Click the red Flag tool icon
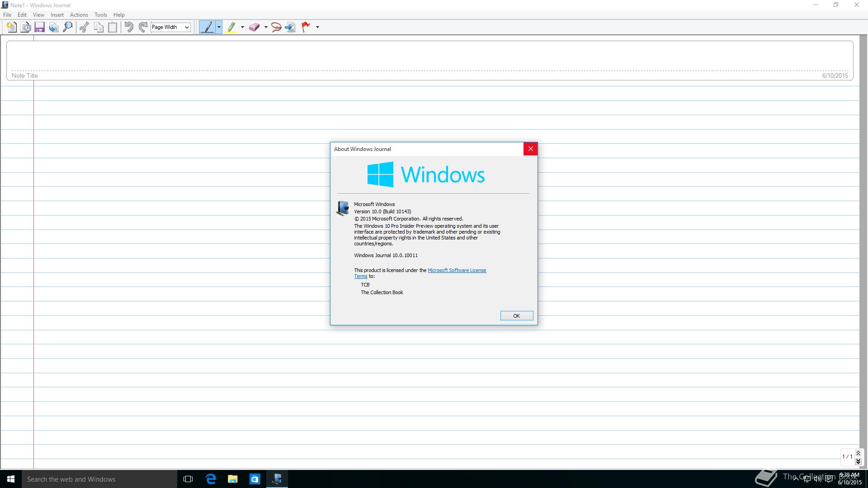The height and width of the screenshot is (488, 868). [306, 27]
